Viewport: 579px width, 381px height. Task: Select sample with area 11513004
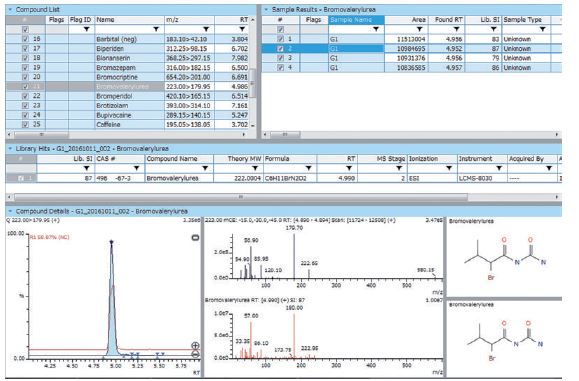tap(412, 39)
